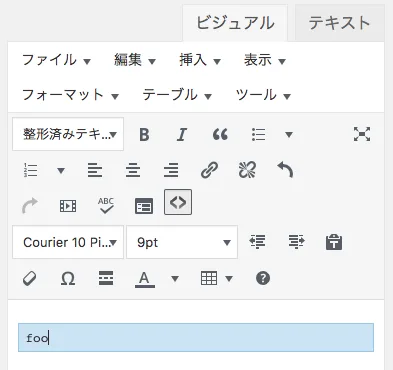The height and width of the screenshot is (370, 393).
Task: Toggle italic formatting
Action: (x=182, y=135)
